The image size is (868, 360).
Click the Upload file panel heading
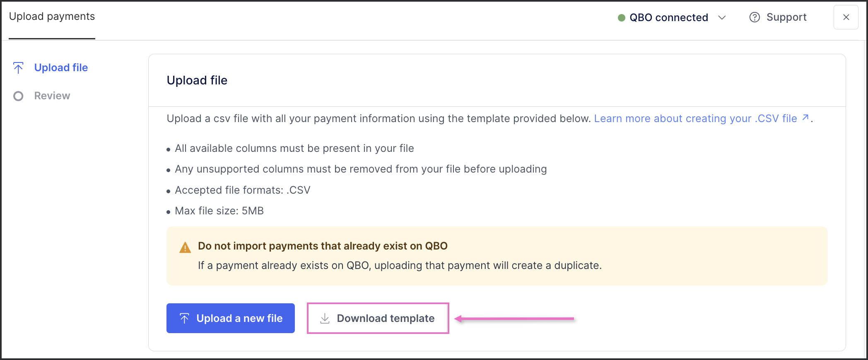(197, 80)
